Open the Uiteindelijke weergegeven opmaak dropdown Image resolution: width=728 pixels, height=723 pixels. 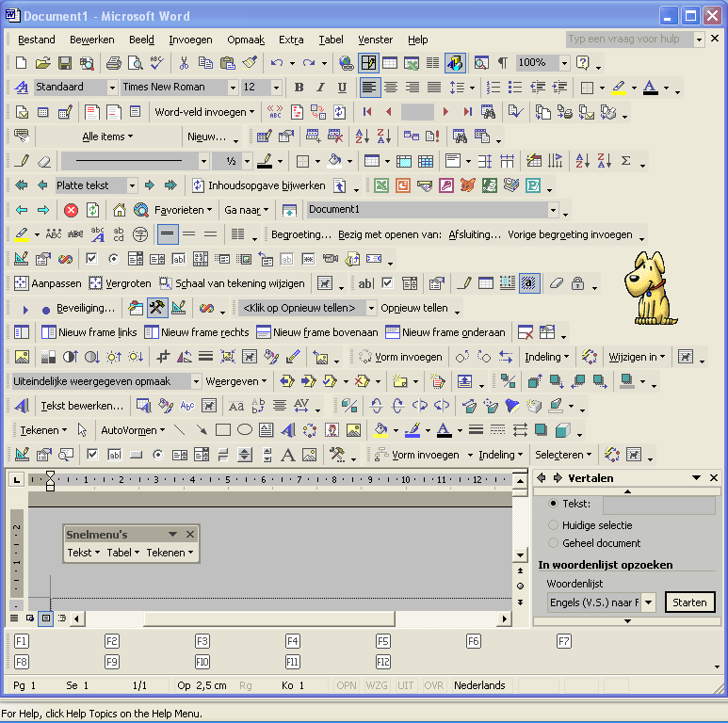click(197, 381)
